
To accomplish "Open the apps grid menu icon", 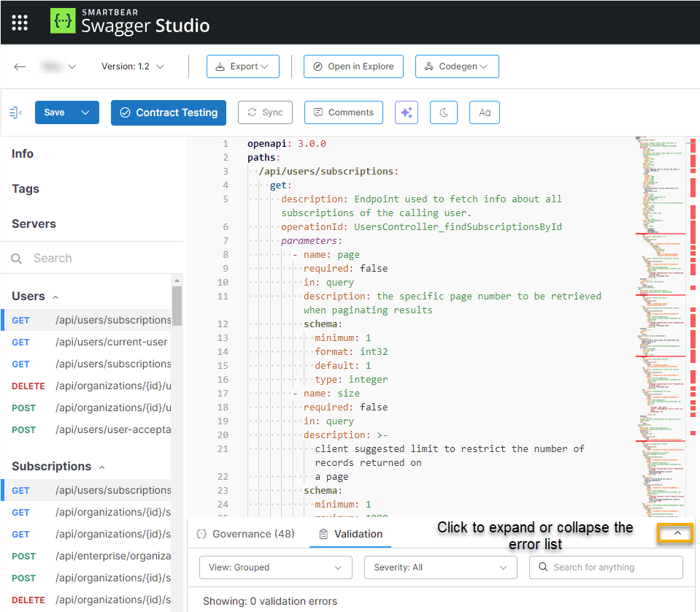I will [x=20, y=23].
